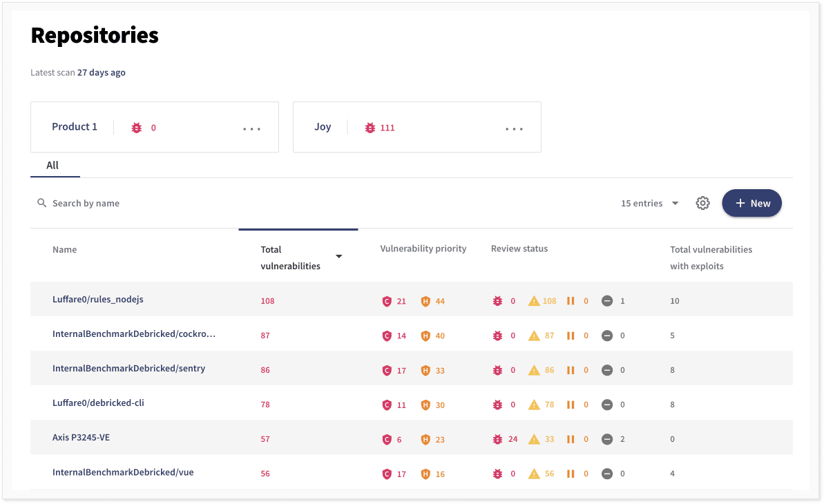Viewport: 824px width, 504px height.
Task: Click the New button
Action: (x=751, y=203)
